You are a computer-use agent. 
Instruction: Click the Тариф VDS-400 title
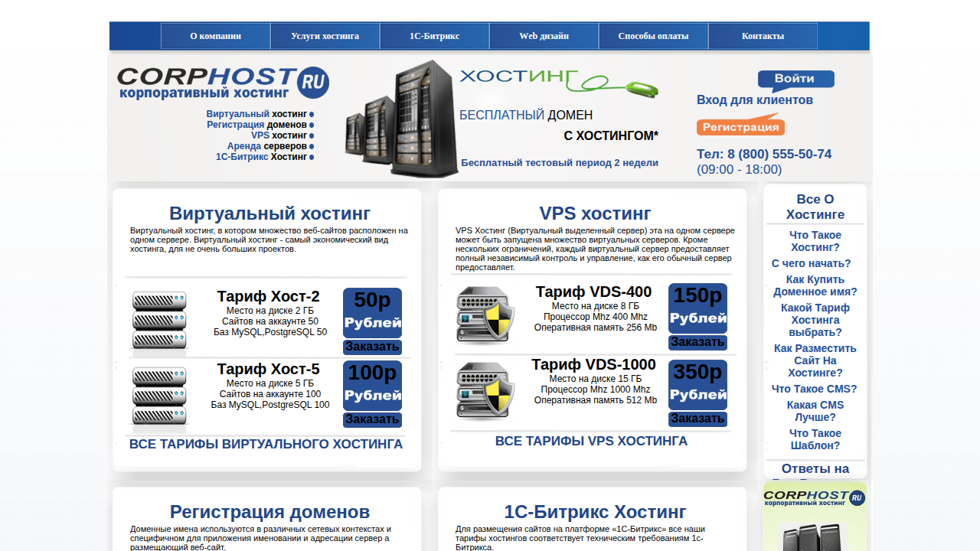coord(593,292)
